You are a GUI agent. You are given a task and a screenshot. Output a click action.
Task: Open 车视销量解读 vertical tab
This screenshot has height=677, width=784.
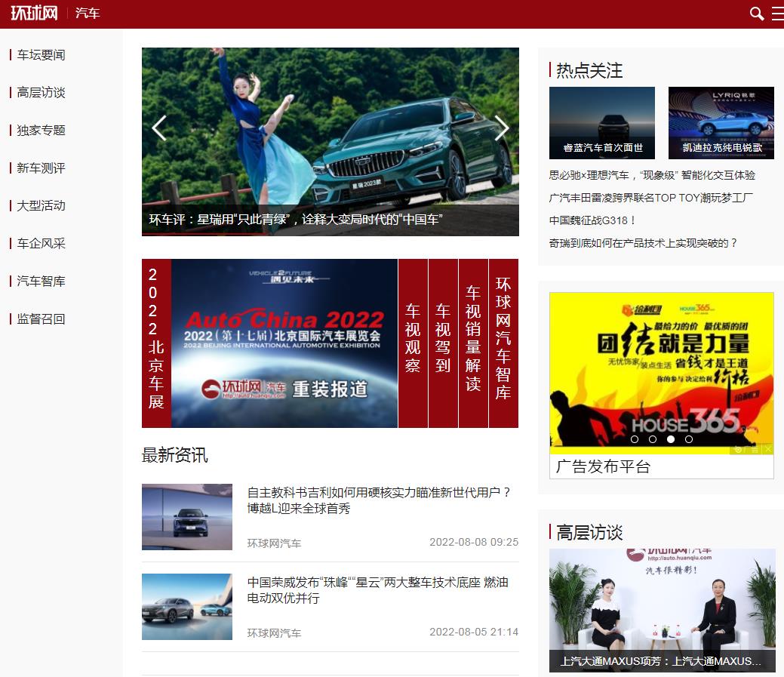[x=473, y=343]
